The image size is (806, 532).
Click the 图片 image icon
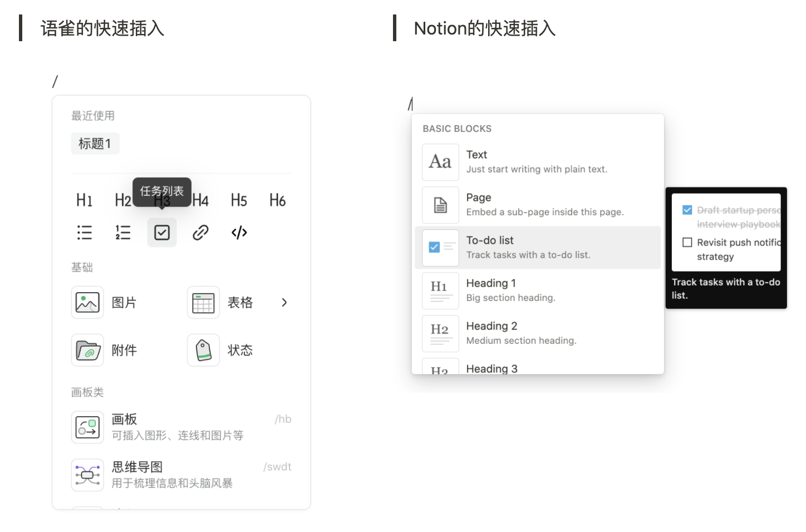point(87,302)
